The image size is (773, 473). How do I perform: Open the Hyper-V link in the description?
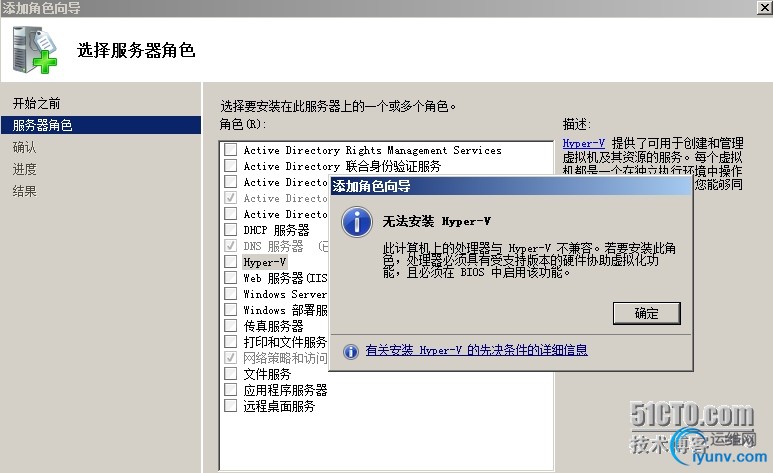point(584,143)
